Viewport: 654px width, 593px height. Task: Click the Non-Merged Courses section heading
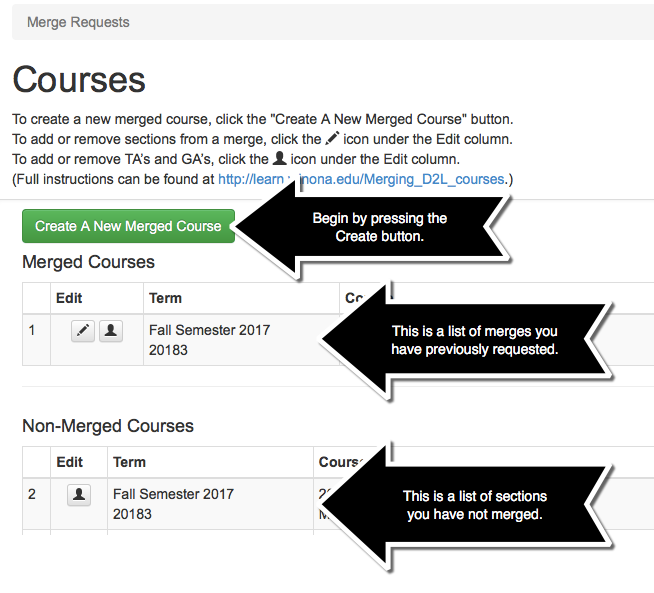pyautogui.click(x=108, y=426)
